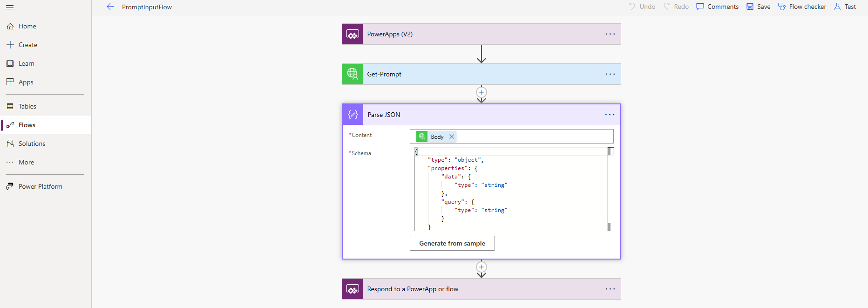This screenshot has width=868, height=308.
Task: Open Get-Prompt ellipsis menu
Action: click(610, 74)
